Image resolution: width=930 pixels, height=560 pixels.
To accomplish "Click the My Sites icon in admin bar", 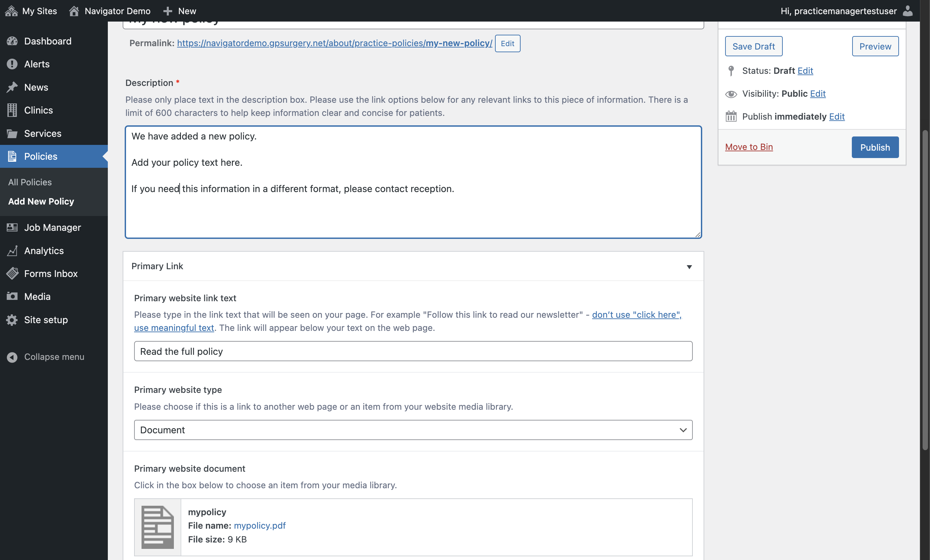I will pos(11,11).
